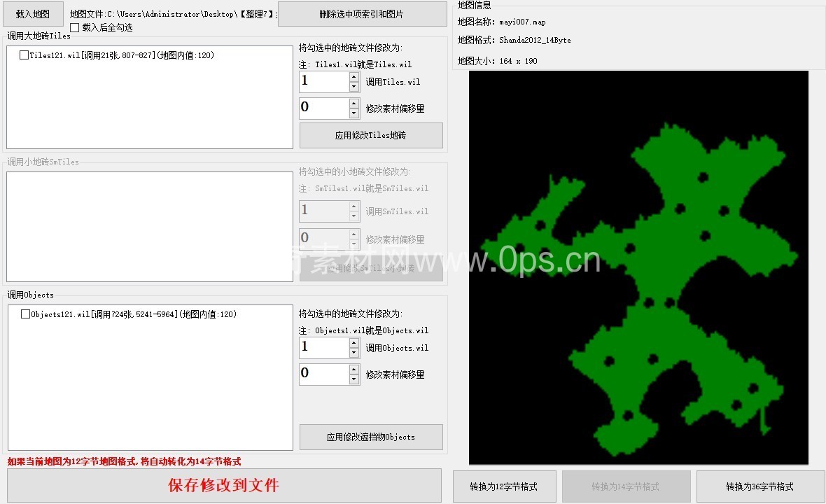
Task: Decrease the 调用Tiles.wil value with down arrow
Action: tap(354, 87)
